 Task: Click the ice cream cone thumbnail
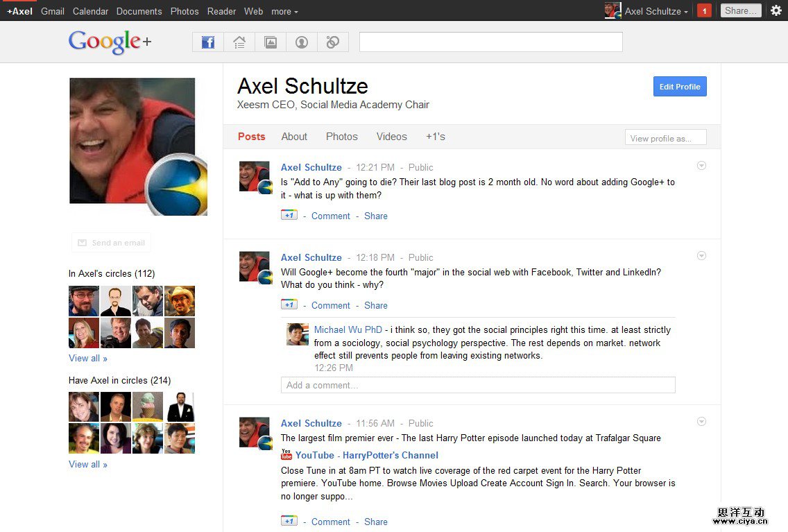coord(147,406)
